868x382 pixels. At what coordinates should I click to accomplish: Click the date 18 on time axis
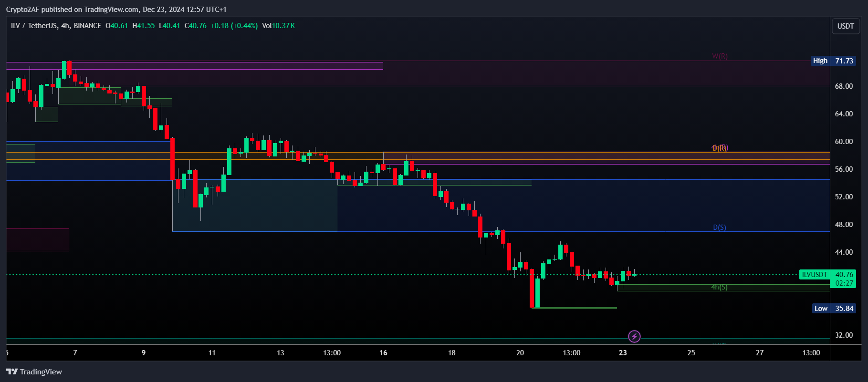(x=451, y=353)
